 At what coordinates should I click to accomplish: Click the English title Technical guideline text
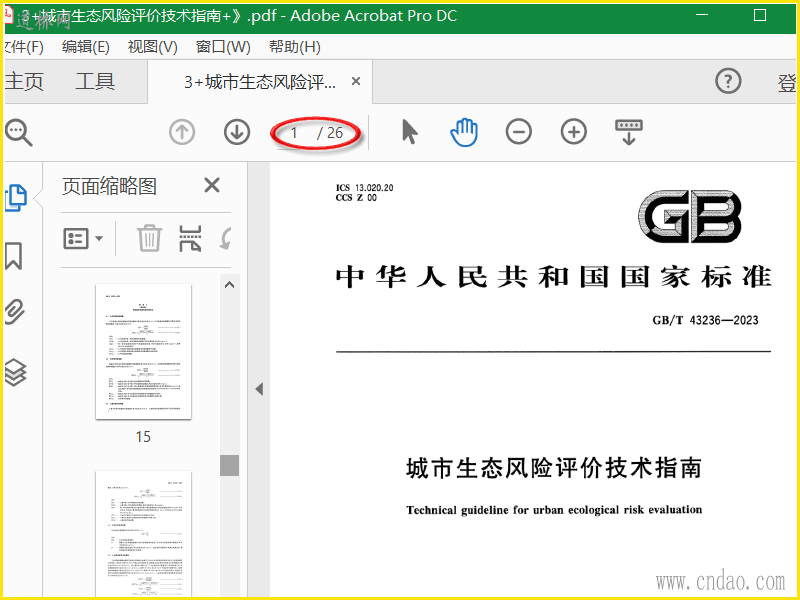click(x=554, y=510)
